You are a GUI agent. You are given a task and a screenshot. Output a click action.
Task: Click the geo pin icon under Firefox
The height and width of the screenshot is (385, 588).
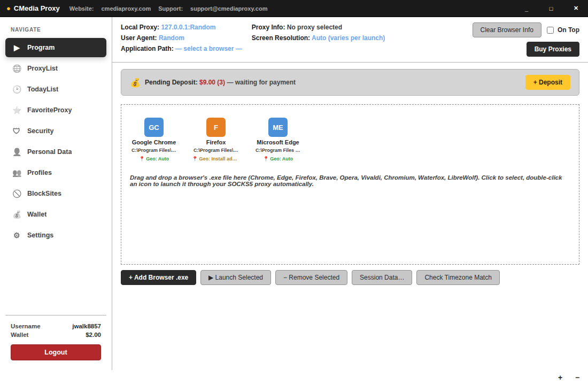point(195,159)
